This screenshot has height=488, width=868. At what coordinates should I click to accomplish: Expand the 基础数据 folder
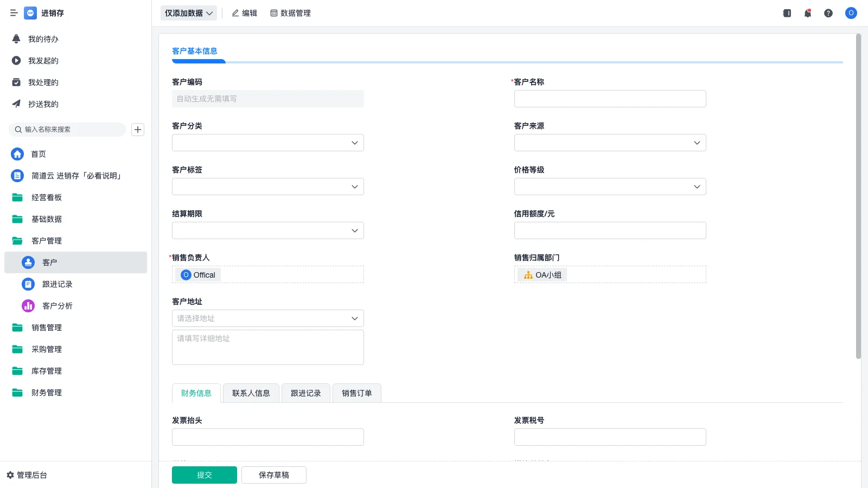point(75,219)
